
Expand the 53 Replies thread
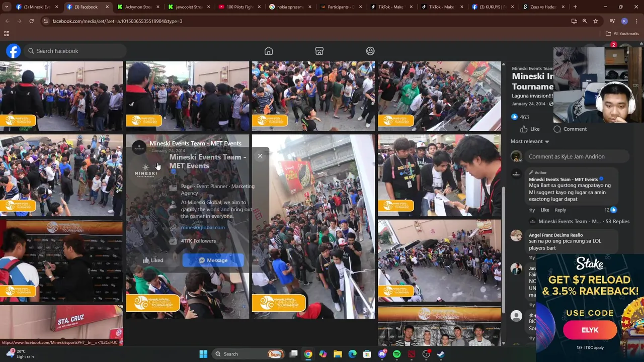(584, 221)
